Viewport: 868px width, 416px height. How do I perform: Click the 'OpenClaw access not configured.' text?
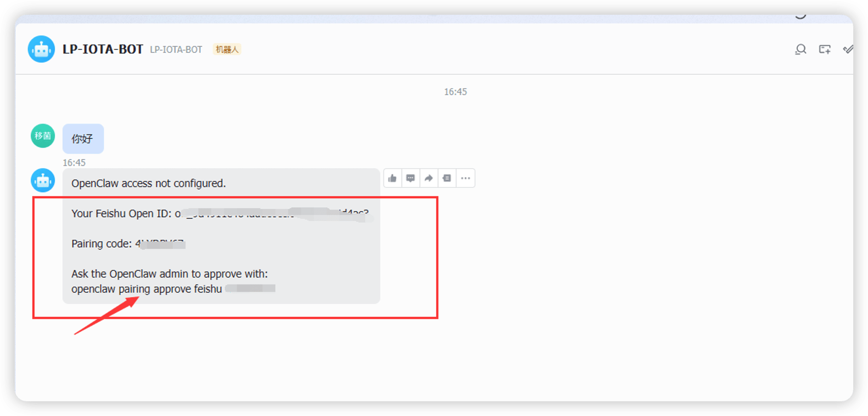148,183
